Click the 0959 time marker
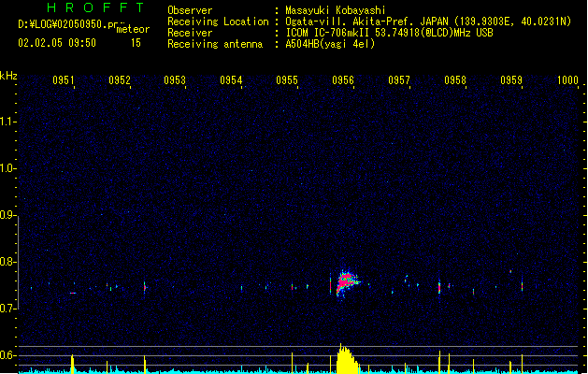The width and height of the screenshot is (588, 374). 511,80
